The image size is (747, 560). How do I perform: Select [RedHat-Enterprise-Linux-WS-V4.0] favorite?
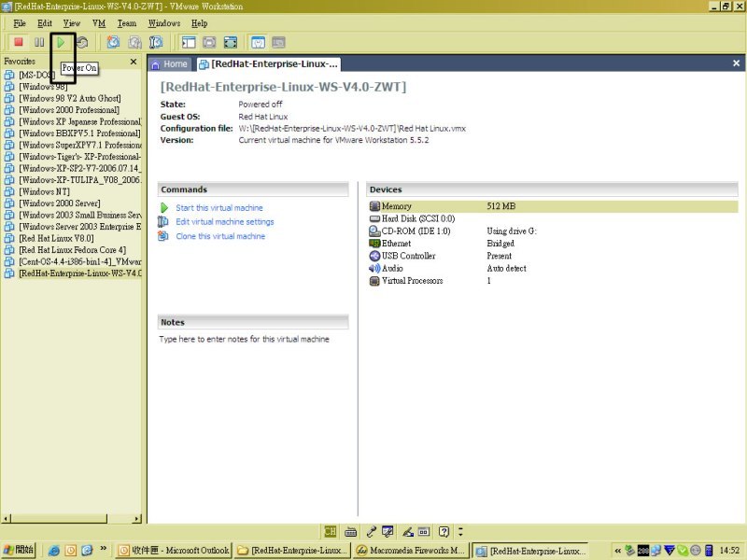79,273
